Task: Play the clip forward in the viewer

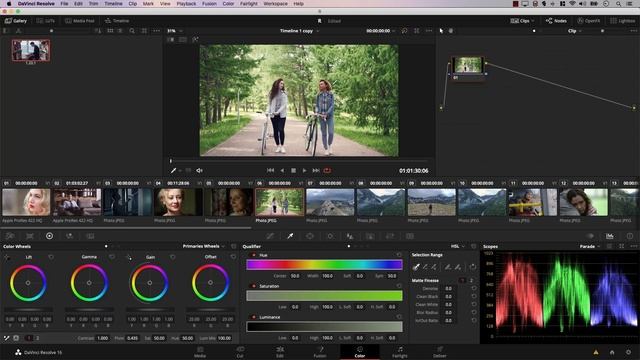Action: 304,171
